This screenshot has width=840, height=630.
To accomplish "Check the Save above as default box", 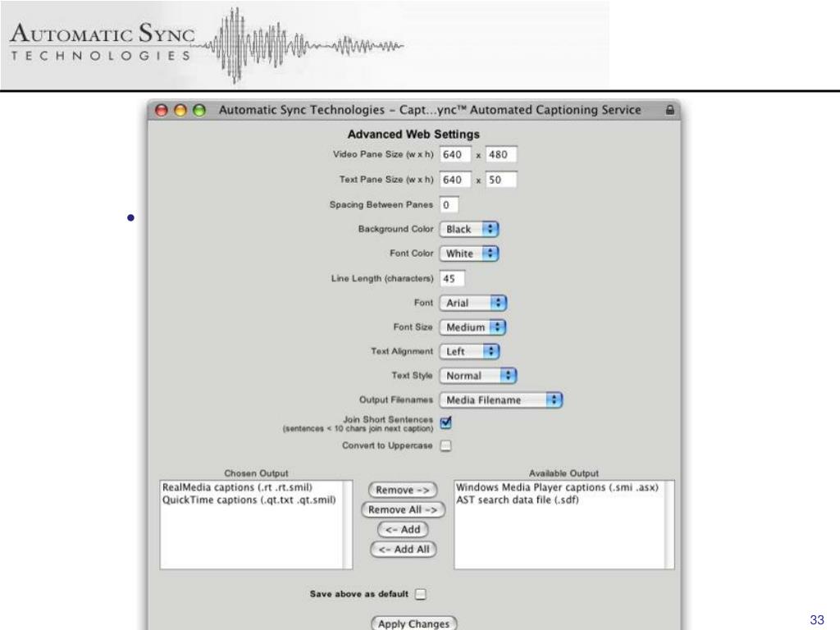I will click(421, 594).
